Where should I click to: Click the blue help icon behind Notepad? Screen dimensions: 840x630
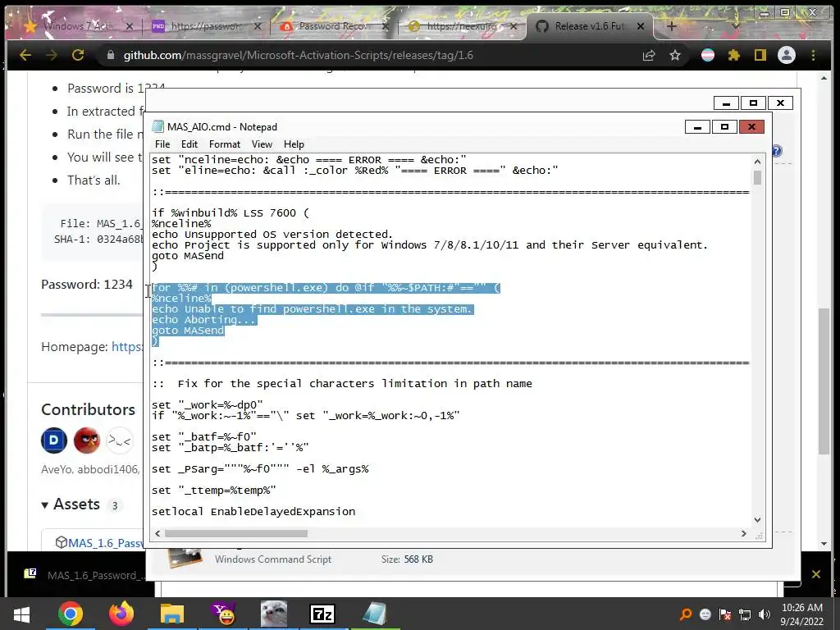click(777, 151)
